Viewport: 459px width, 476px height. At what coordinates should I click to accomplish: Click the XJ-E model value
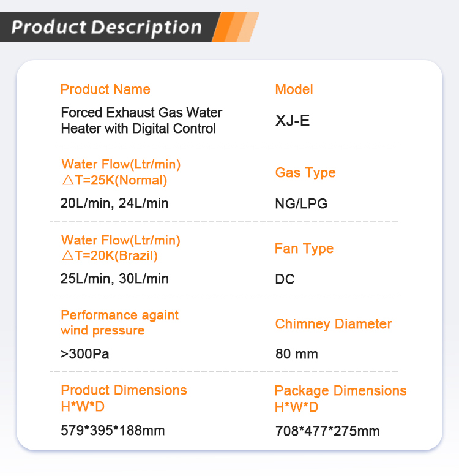(293, 121)
